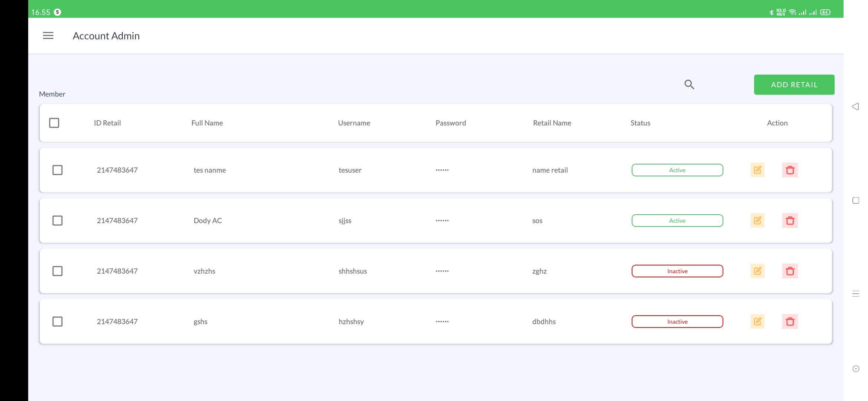
Task: Edit the Dody AC member
Action: pos(757,221)
